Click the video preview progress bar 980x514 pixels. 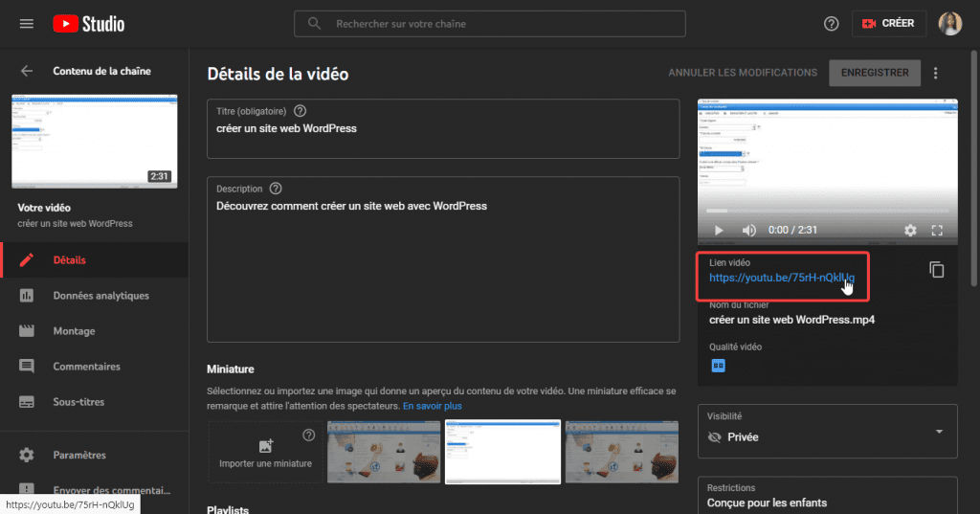828,211
